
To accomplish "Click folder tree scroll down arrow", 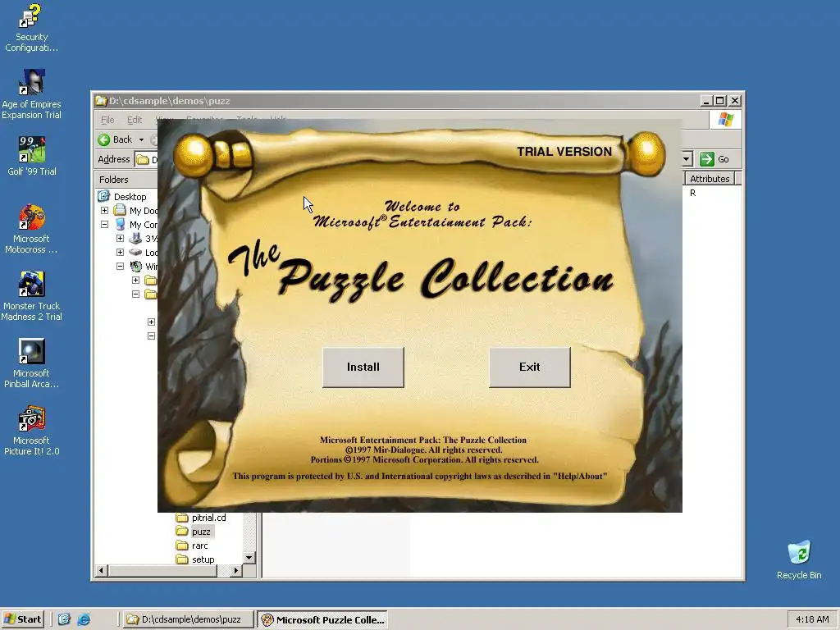I will [249, 558].
